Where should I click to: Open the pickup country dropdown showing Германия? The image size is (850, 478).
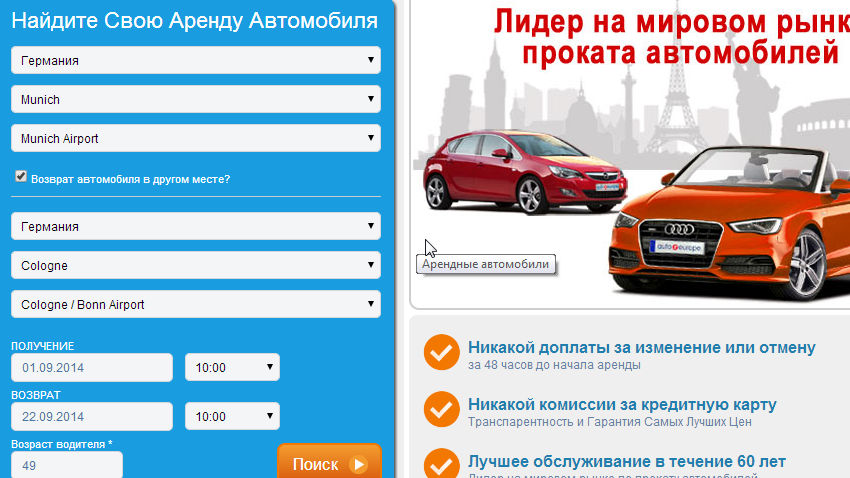click(196, 60)
